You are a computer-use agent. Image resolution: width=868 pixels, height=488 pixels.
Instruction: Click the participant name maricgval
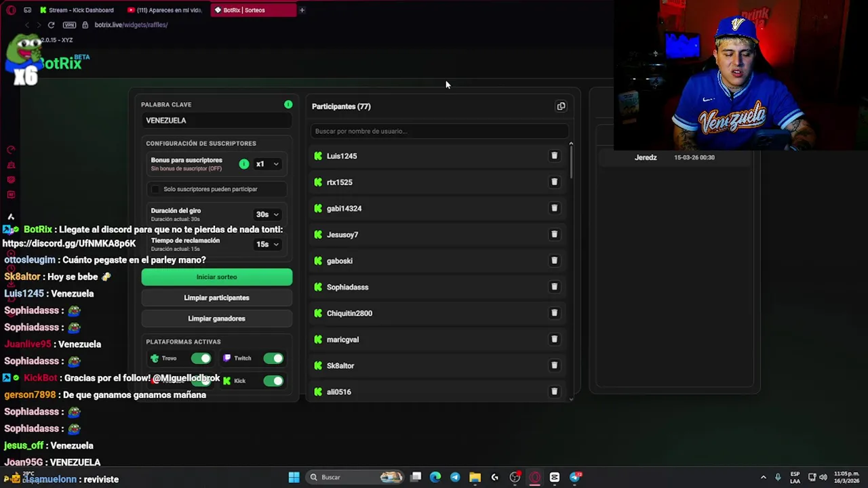[x=342, y=340]
